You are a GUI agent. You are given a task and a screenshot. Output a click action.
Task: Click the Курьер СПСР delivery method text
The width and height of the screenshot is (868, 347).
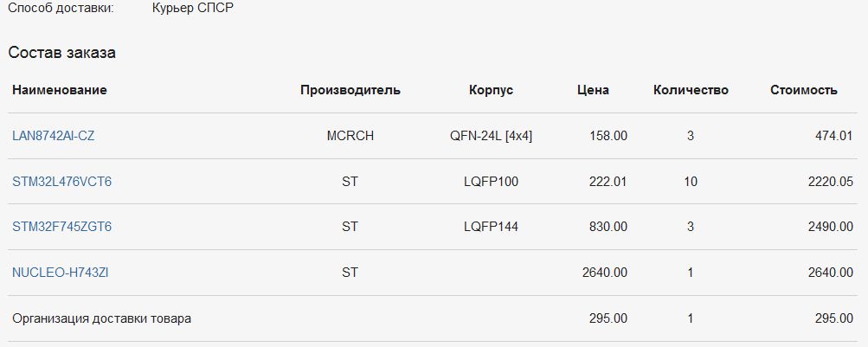click(193, 9)
